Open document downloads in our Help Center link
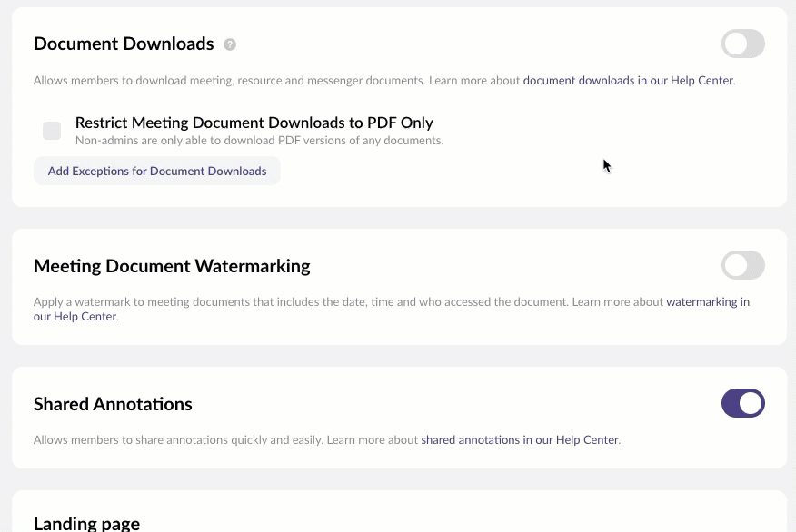This screenshot has width=796, height=532. (628, 80)
